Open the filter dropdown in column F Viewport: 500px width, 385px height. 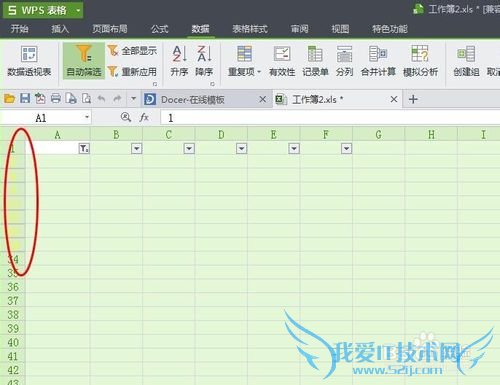tap(347, 148)
